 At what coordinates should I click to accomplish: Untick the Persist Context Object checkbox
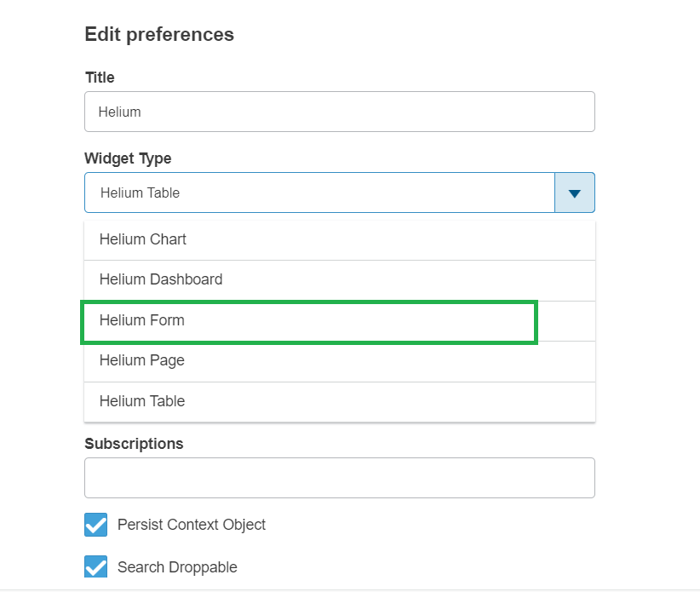(96, 525)
